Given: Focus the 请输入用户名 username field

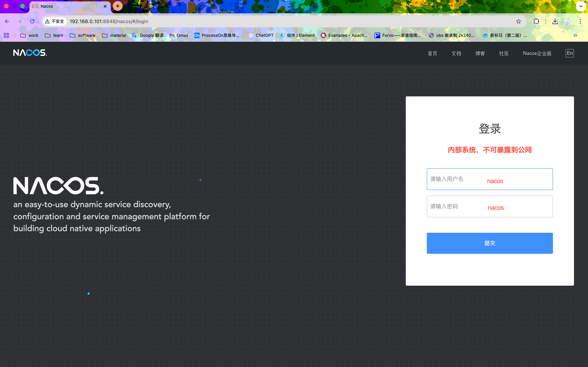Looking at the screenshot, I should [x=490, y=179].
